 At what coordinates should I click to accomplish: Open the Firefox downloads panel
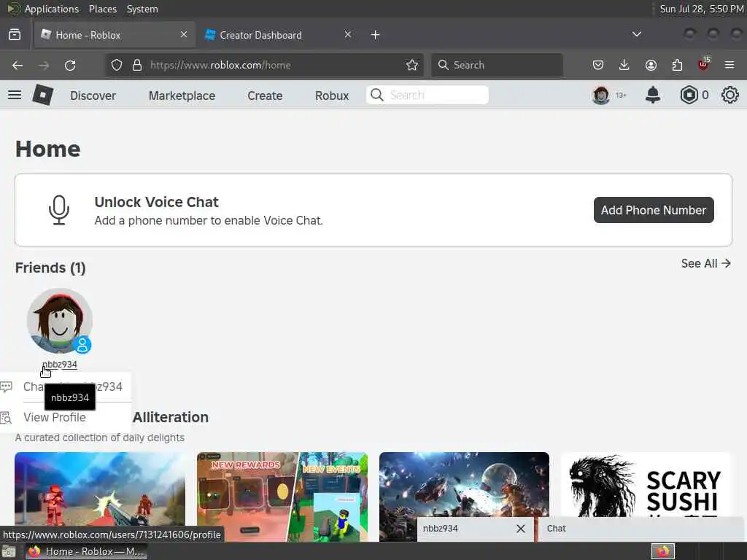(624, 65)
